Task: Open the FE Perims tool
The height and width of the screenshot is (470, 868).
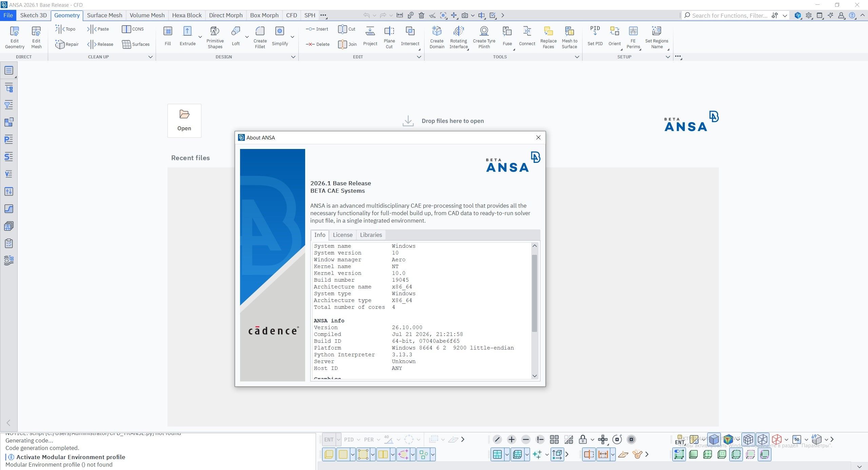Action: click(633, 37)
